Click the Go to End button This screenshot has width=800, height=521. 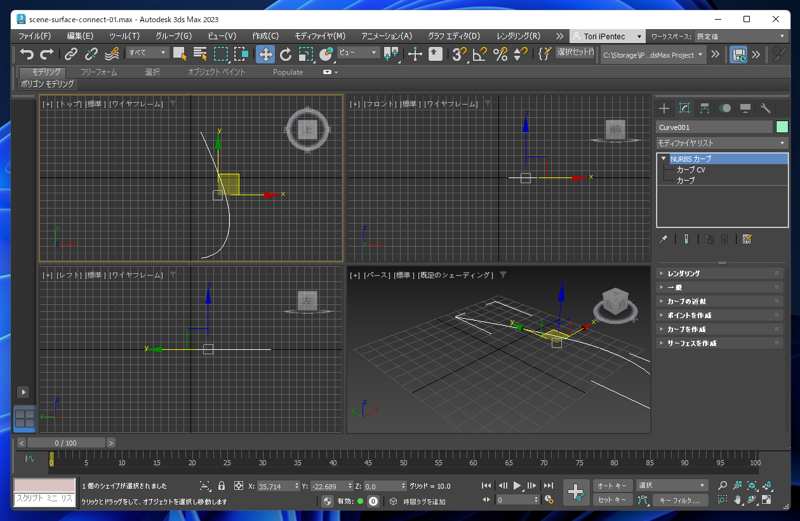coord(548,485)
